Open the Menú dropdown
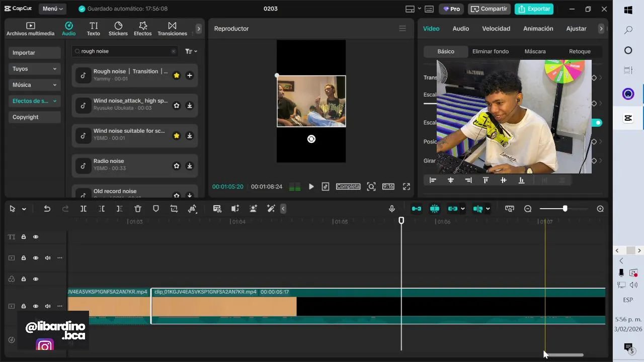The height and width of the screenshot is (362, 644). pos(53,9)
